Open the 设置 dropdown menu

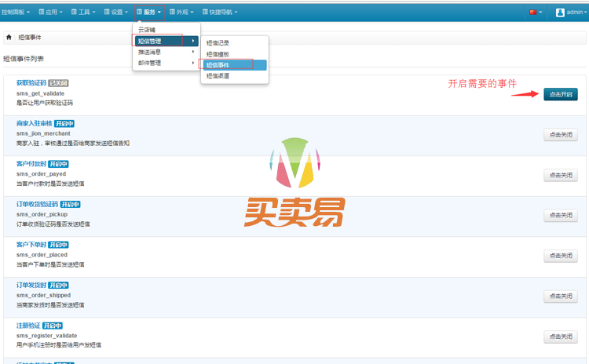pos(116,12)
